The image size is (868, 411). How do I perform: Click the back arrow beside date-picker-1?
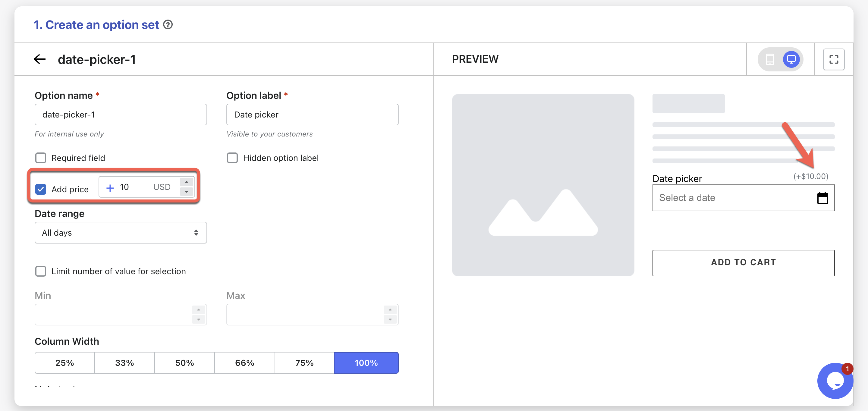(40, 59)
